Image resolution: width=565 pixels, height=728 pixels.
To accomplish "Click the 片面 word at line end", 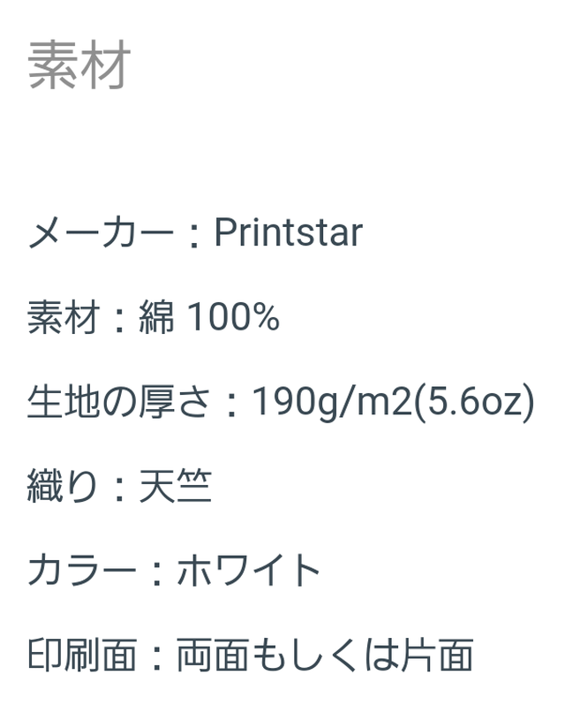I will (437, 655).
